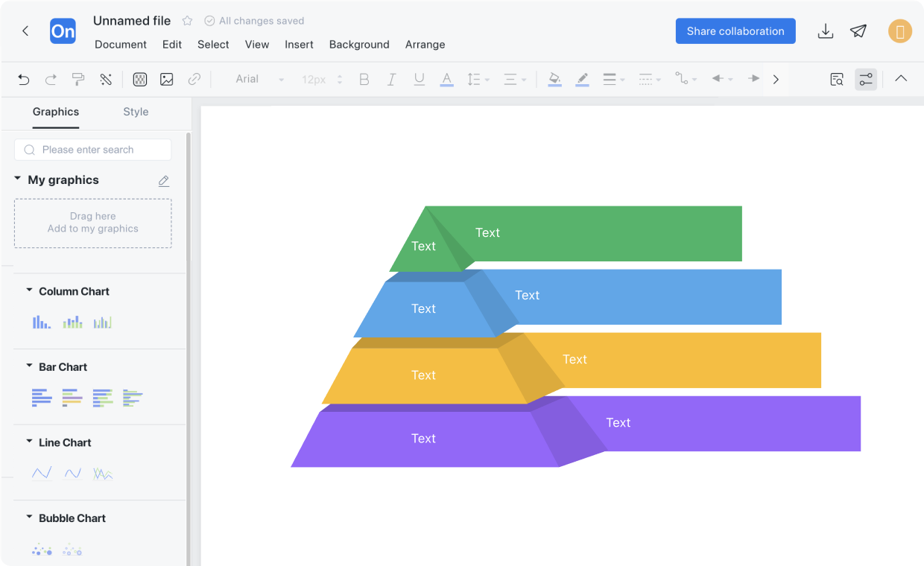Toggle italic text formatting
This screenshot has height=566, width=924.
(391, 79)
